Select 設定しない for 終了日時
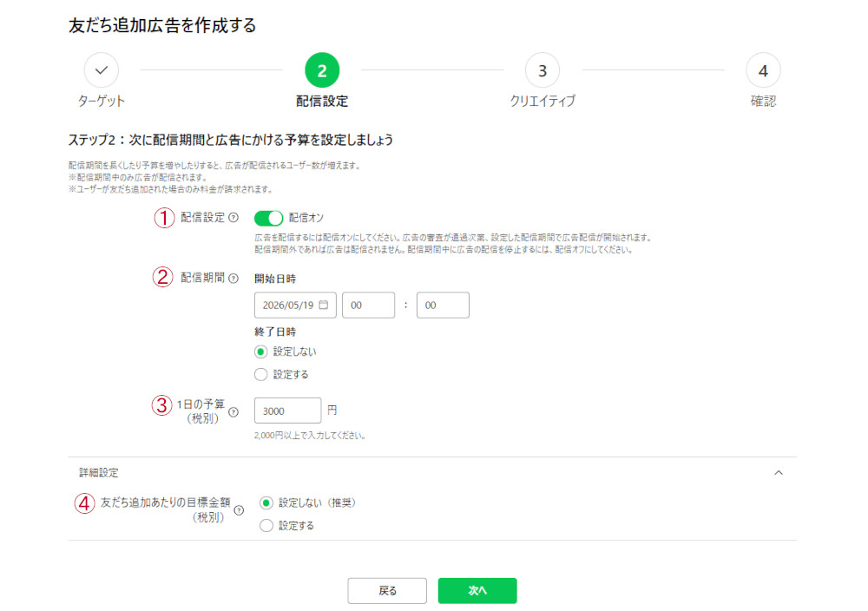Image resolution: width=868 pixels, height=611 pixels. [260, 352]
